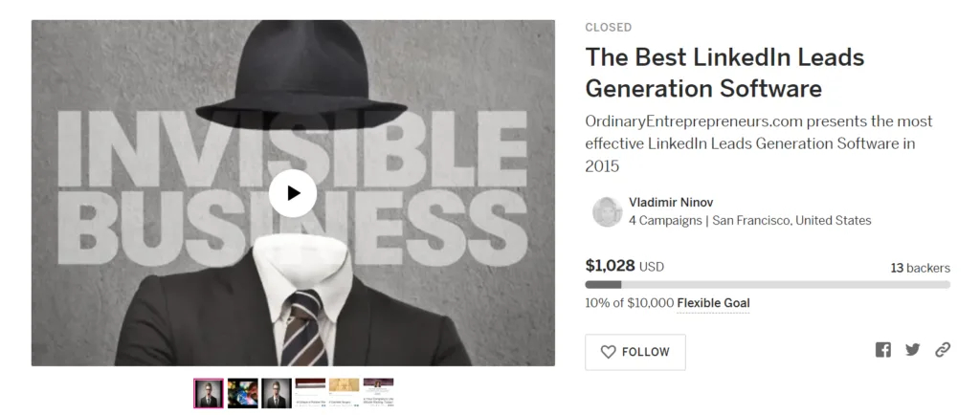Copy campaign link via chain icon
The width and height of the screenshot is (980, 415).
pos(943,350)
